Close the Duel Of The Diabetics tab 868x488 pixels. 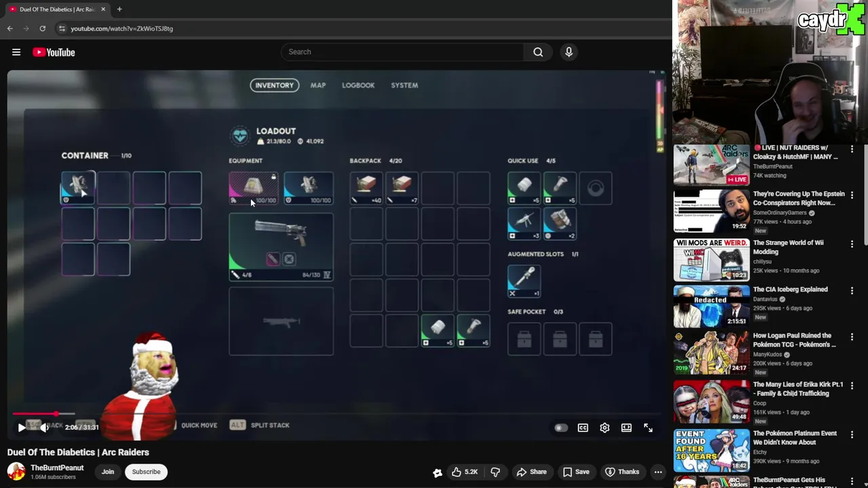coord(103,9)
